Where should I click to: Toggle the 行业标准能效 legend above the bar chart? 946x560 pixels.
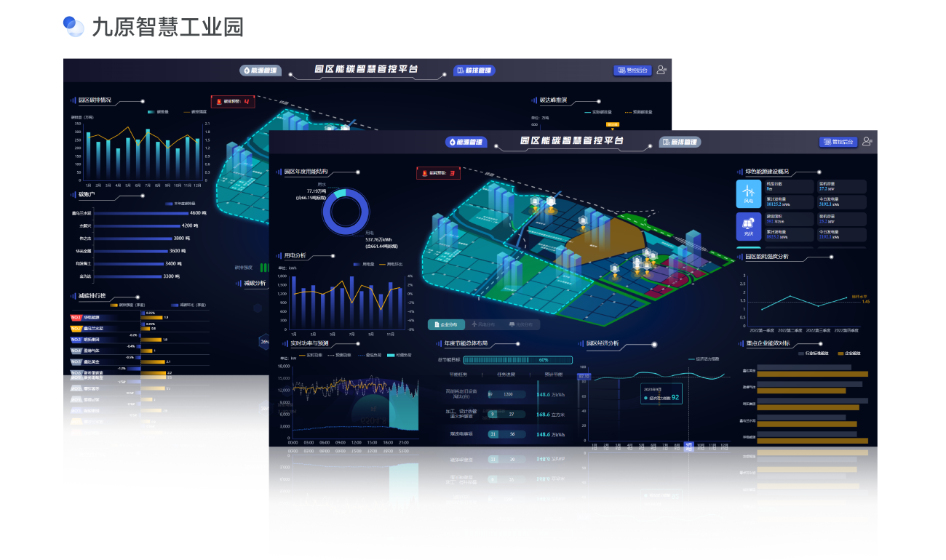812,353
